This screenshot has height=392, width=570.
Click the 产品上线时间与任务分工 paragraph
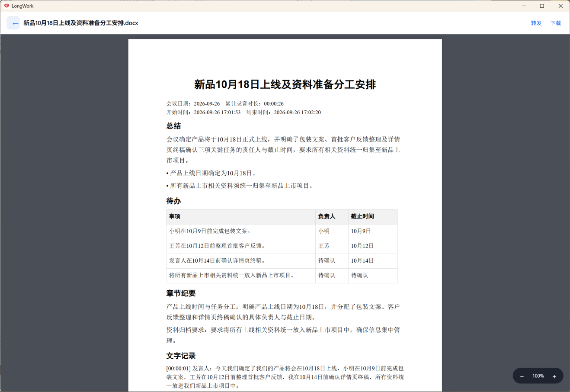[283, 312]
